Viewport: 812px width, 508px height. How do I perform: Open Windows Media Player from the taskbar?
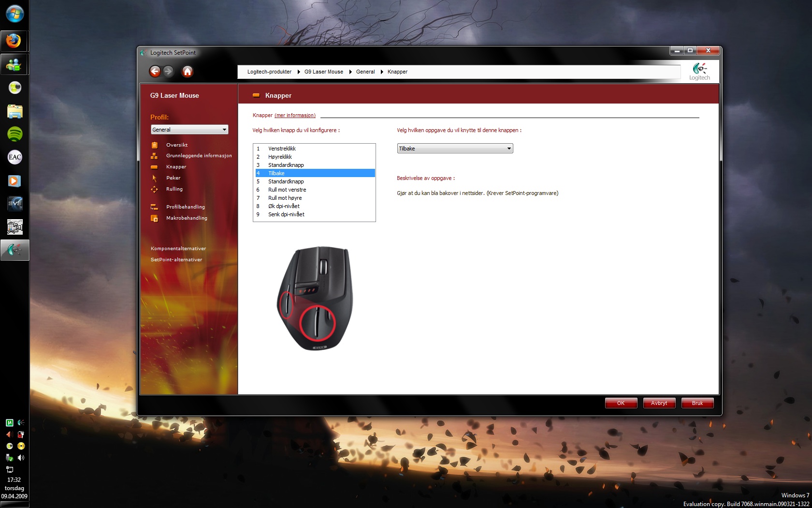coord(14,180)
